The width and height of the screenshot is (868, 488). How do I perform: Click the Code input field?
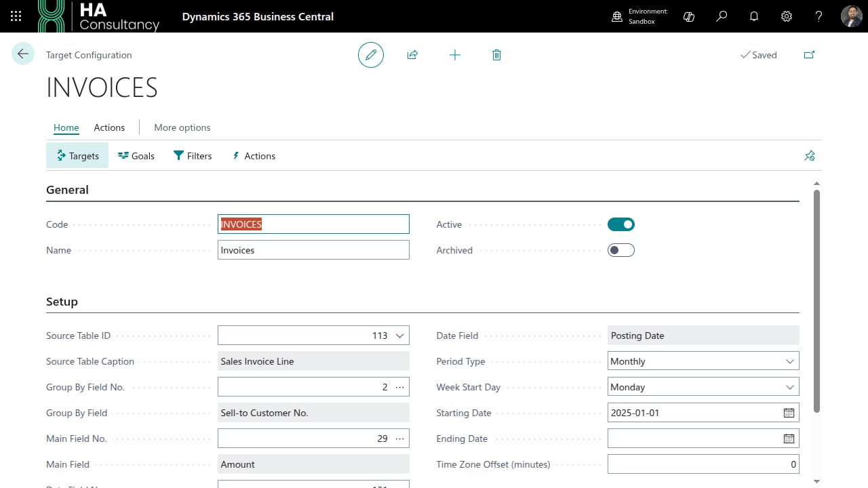point(313,224)
